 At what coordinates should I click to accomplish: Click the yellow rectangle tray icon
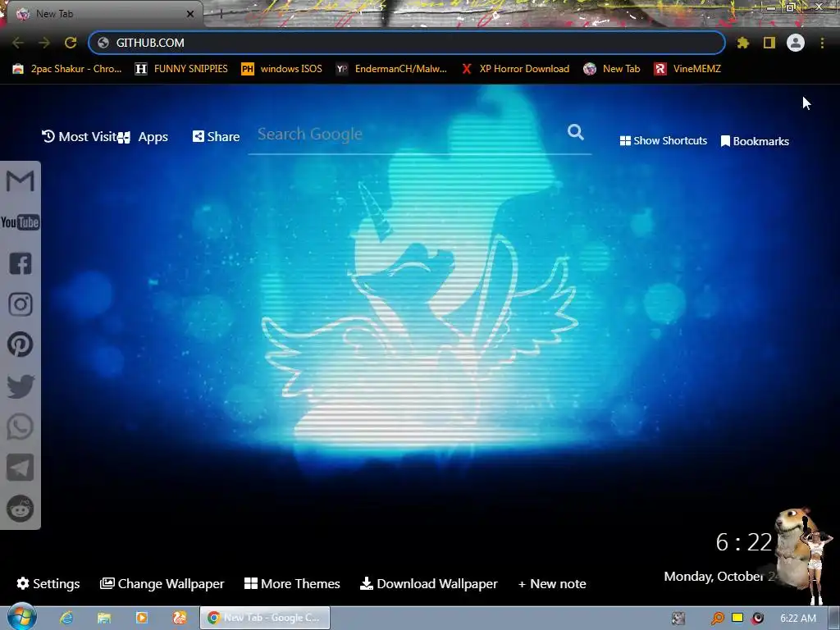pyautogui.click(x=737, y=618)
